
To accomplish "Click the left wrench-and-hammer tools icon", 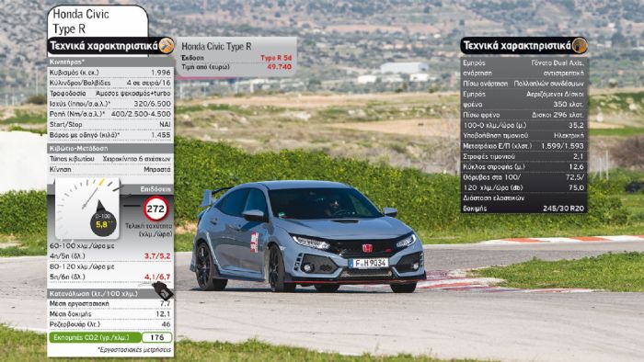I will [167, 45].
